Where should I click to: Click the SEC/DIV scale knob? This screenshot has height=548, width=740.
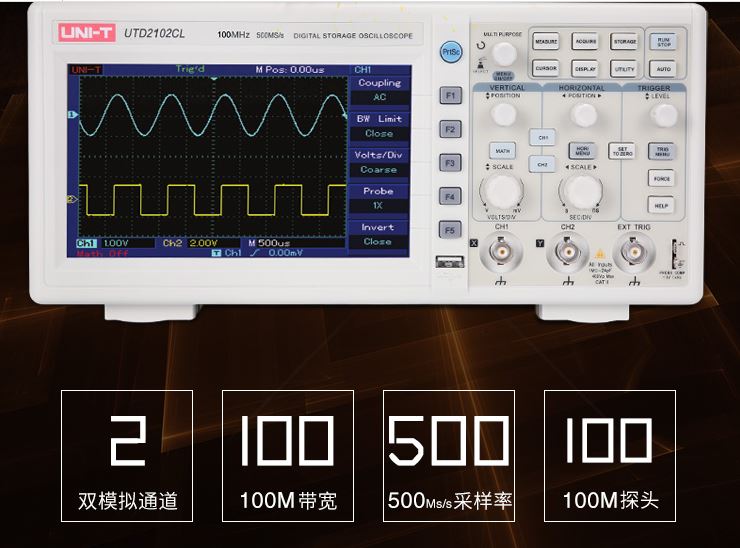click(x=581, y=192)
